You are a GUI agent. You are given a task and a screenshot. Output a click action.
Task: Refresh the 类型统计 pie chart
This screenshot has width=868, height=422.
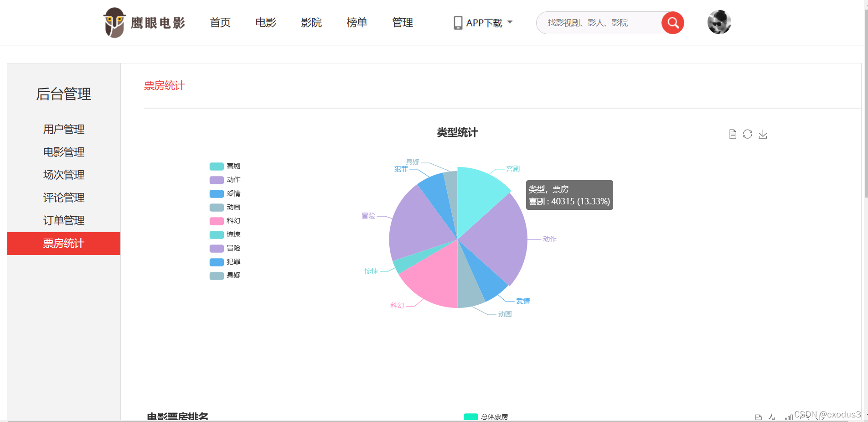(747, 134)
